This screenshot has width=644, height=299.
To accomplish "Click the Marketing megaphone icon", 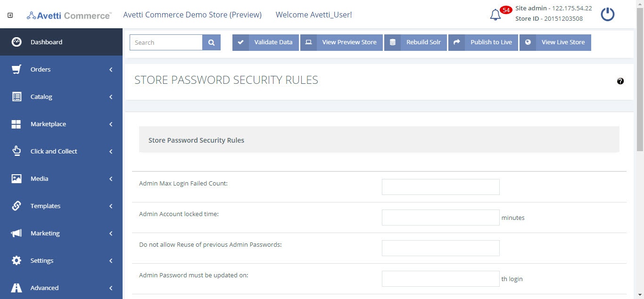I will pyautogui.click(x=17, y=233).
